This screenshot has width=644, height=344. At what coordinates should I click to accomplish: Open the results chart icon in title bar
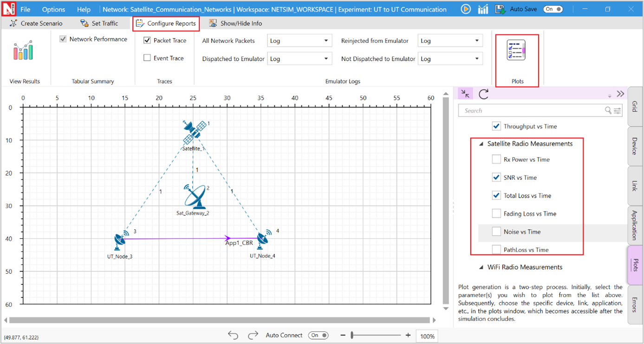click(483, 9)
